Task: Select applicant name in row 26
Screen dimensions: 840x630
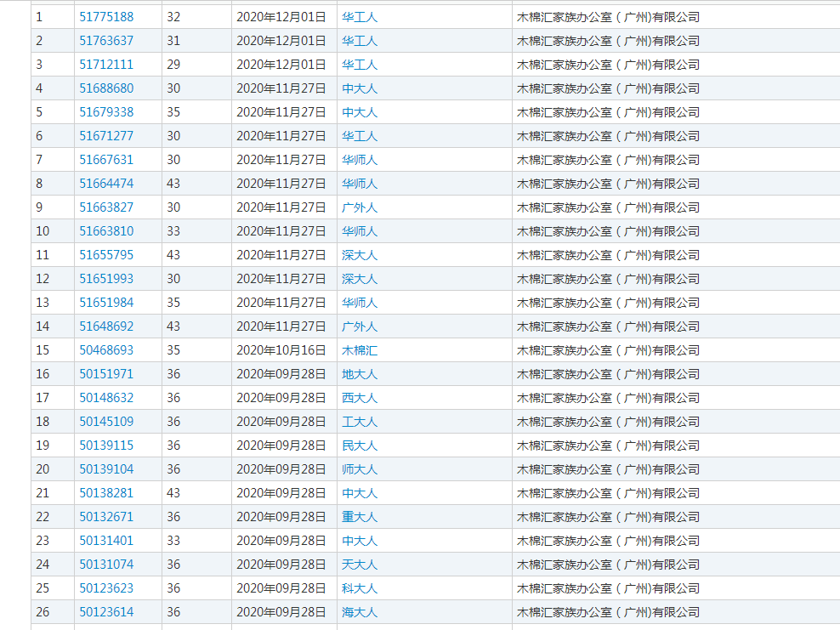Action: coord(608,612)
